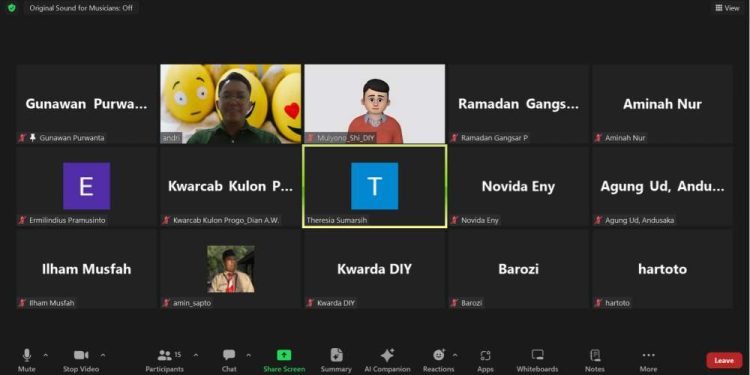Click the green encryption shield icon
The image size is (750, 375).
(x=11, y=8)
